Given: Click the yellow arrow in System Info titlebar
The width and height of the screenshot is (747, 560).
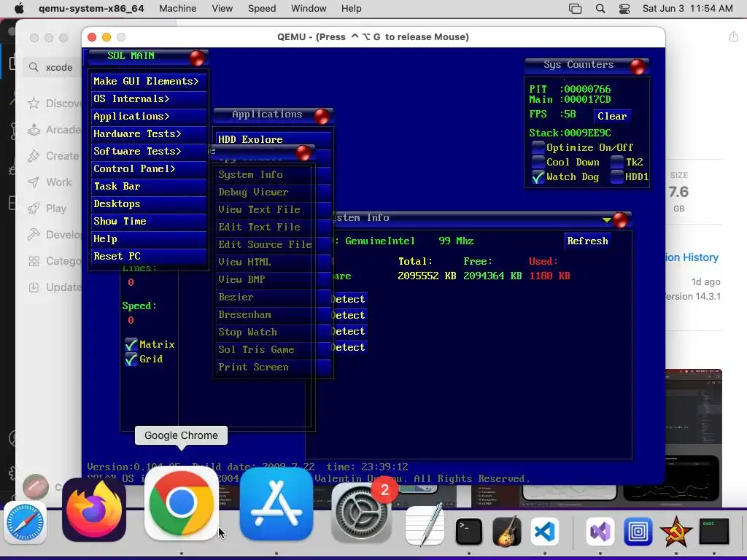Looking at the screenshot, I should pyautogui.click(x=606, y=220).
